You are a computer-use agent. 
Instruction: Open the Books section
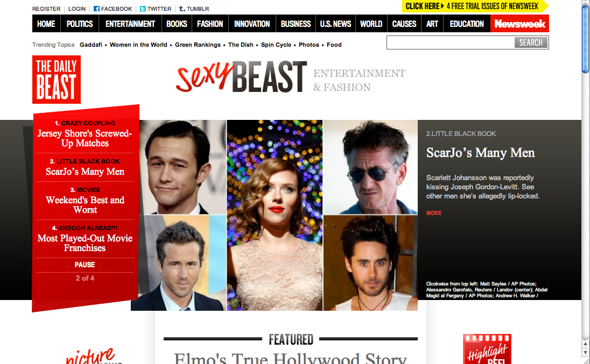pos(177,24)
